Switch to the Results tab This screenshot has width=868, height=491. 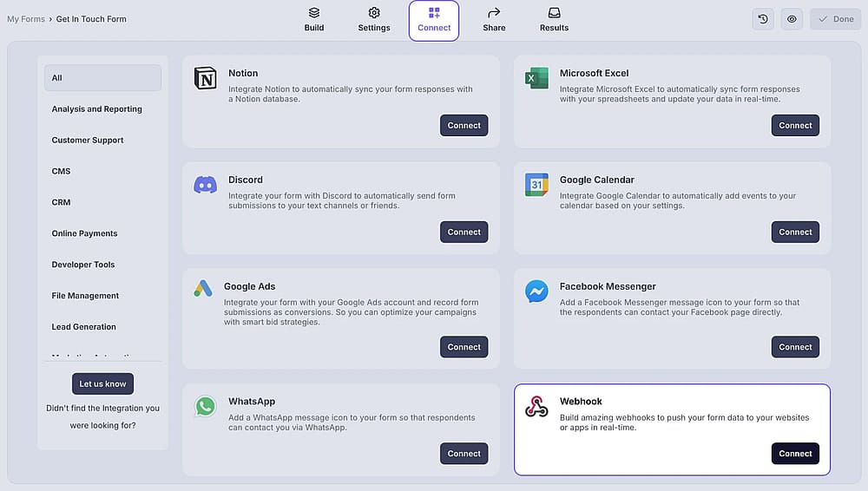pos(554,20)
